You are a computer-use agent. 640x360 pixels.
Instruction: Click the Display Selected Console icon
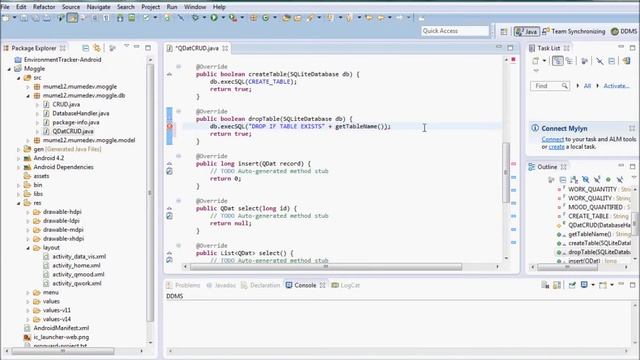click(x=584, y=285)
